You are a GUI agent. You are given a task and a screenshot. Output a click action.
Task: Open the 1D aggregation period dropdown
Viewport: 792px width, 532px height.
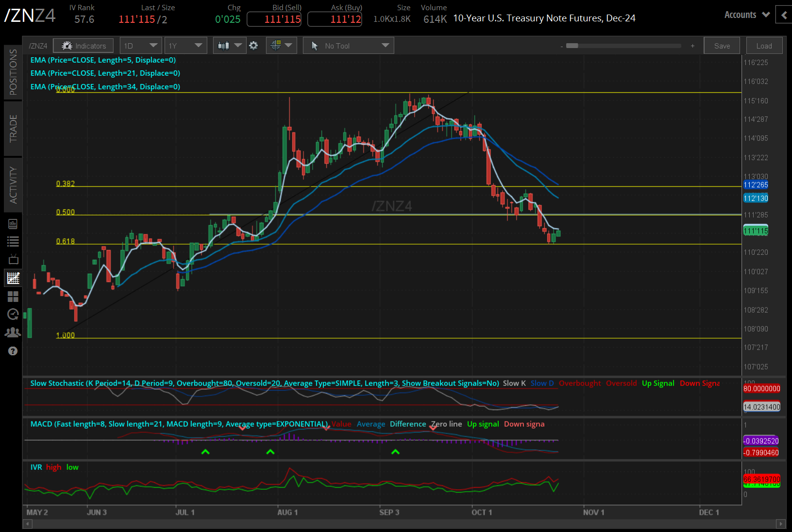(x=140, y=46)
